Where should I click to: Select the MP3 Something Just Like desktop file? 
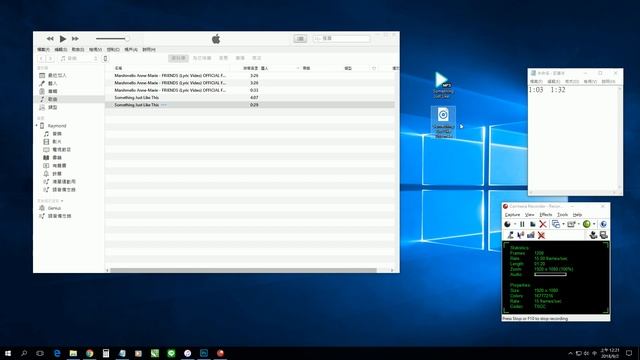point(443,85)
